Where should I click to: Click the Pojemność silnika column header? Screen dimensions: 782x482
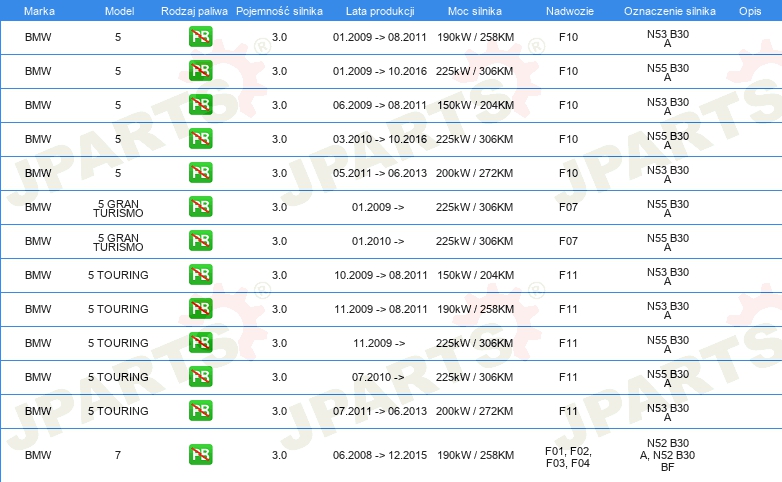point(279,11)
